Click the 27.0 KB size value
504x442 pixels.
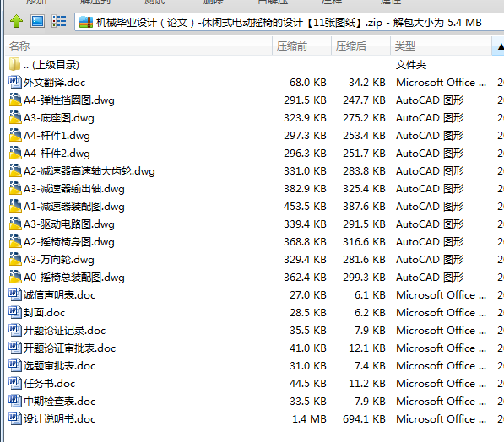(x=307, y=295)
